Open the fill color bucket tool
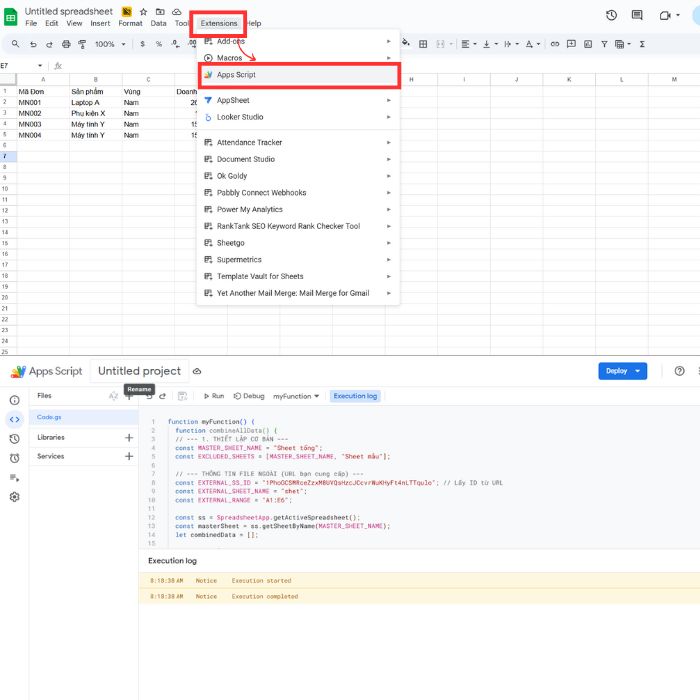This screenshot has height=700, width=700. coord(406,43)
